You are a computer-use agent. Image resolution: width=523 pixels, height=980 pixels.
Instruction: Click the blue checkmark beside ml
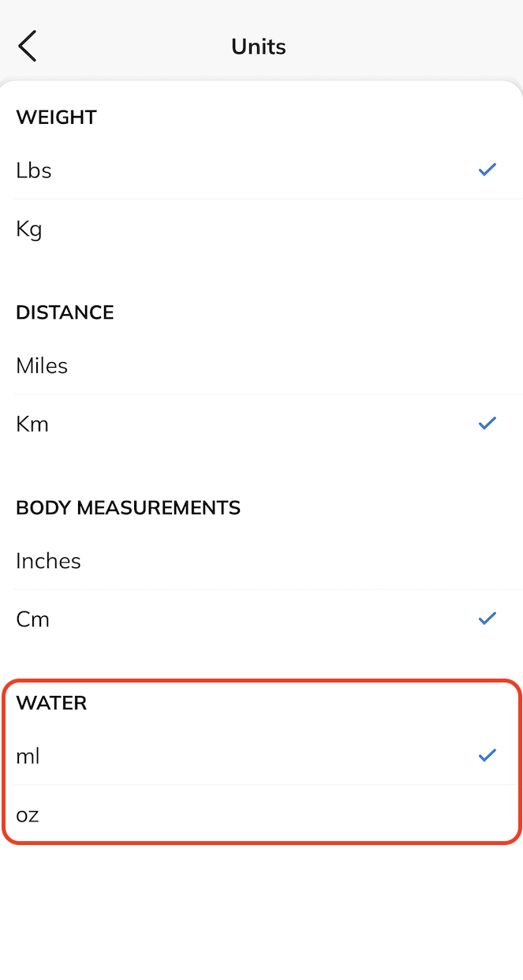[488, 756]
